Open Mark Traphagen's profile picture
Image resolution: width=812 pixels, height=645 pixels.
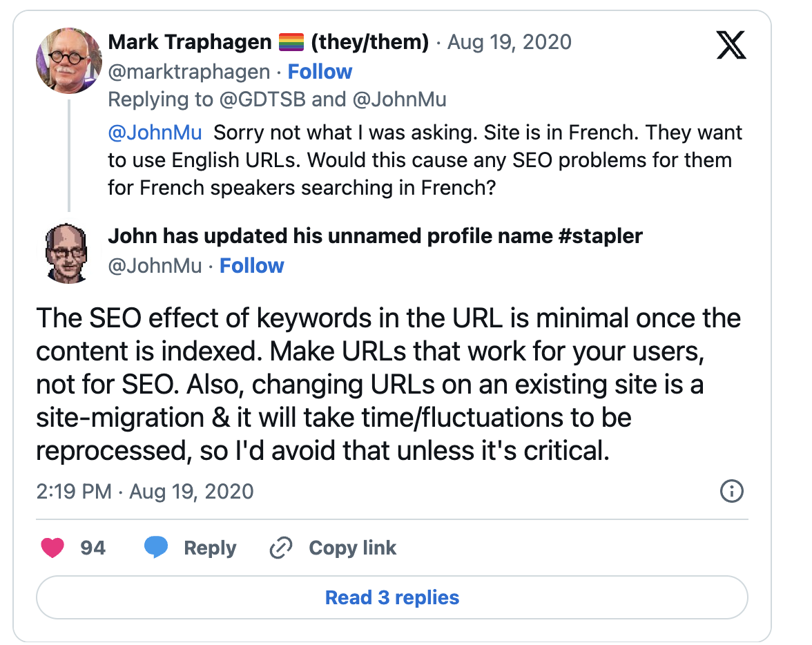pos(69,61)
